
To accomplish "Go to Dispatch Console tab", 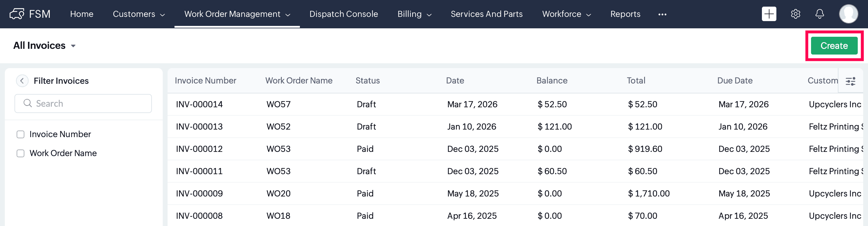I will tap(343, 14).
